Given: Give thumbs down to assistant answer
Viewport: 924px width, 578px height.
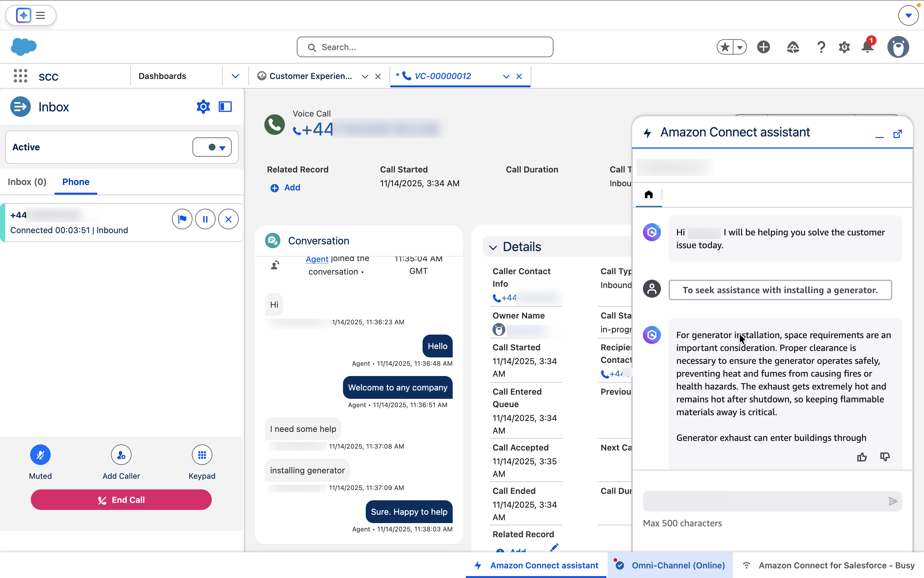Looking at the screenshot, I should point(885,457).
